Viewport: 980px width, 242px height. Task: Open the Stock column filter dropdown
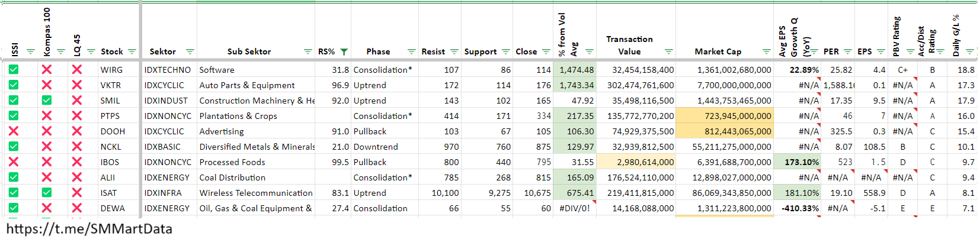pyautogui.click(x=132, y=52)
